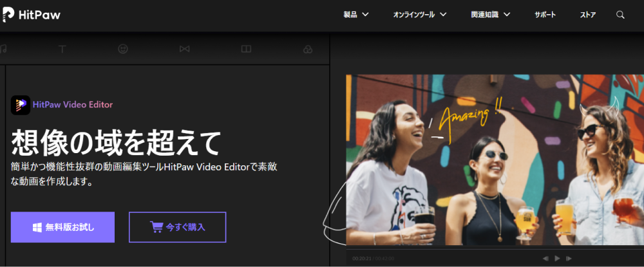Viewport: 644px width, 267px height.
Task: Step to next frame in preview
Action: pos(569,259)
